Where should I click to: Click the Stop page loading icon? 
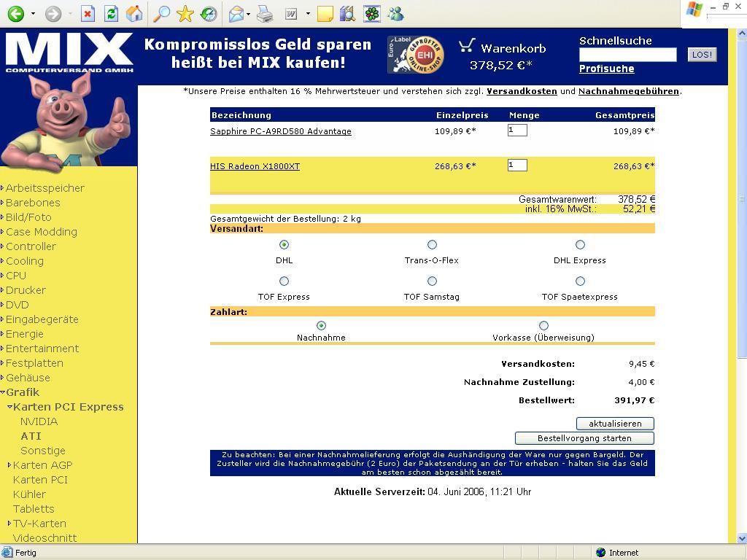[x=88, y=14]
